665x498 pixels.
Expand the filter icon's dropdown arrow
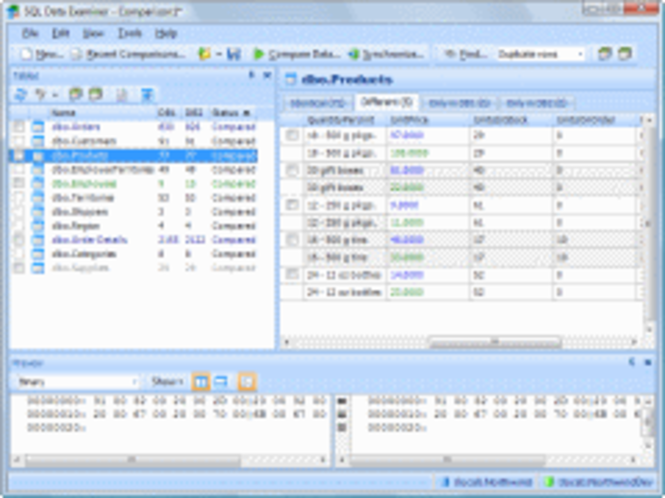coord(55,95)
